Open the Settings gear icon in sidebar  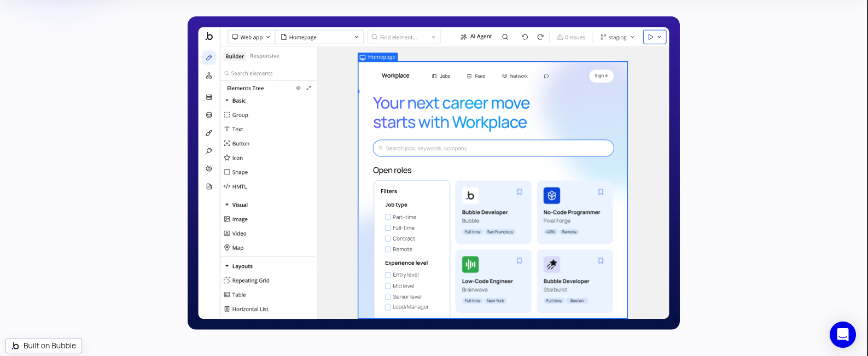coord(209,169)
